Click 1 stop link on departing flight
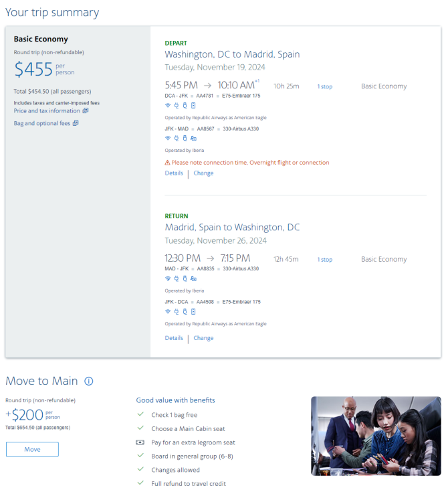The image size is (448, 502). (324, 86)
